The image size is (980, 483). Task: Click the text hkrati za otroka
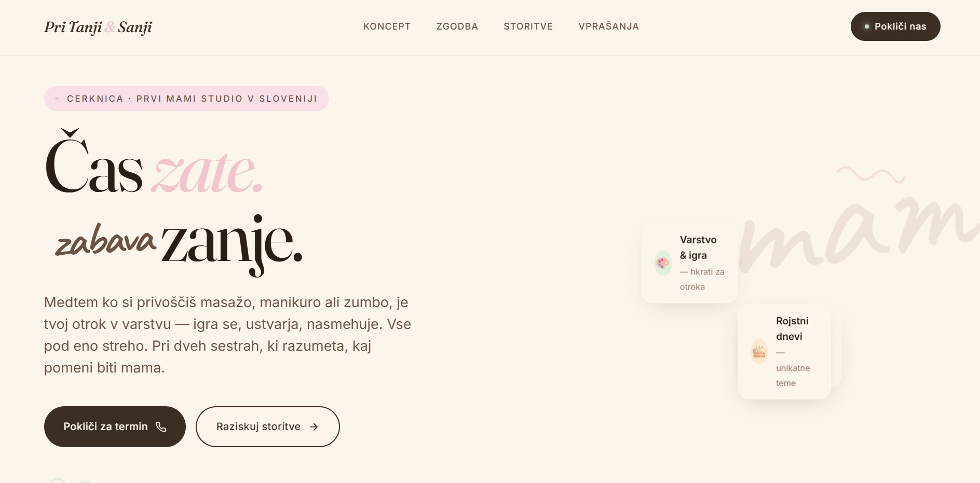pos(702,279)
